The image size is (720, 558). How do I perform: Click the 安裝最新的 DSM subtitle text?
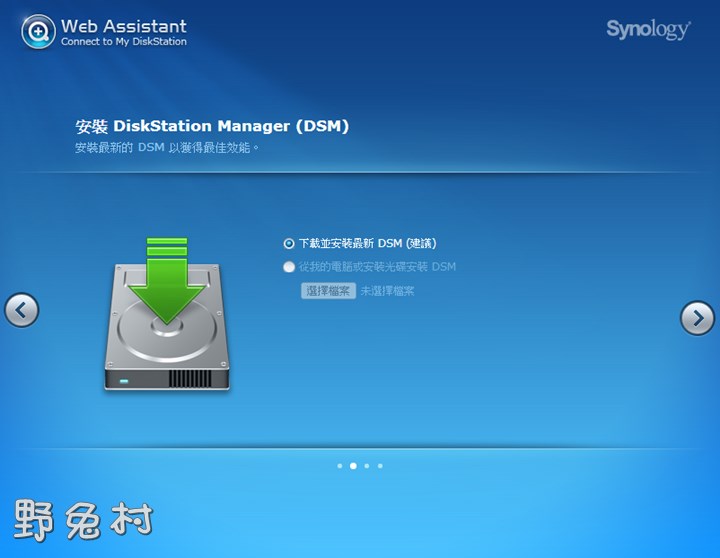point(167,147)
